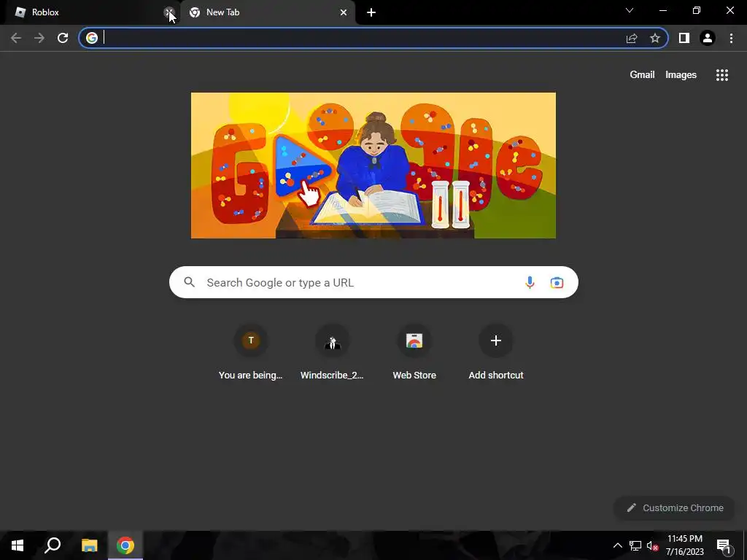The width and height of the screenshot is (747, 560).
Task: Minimize the Chrome window
Action: click(x=662, y=10)
